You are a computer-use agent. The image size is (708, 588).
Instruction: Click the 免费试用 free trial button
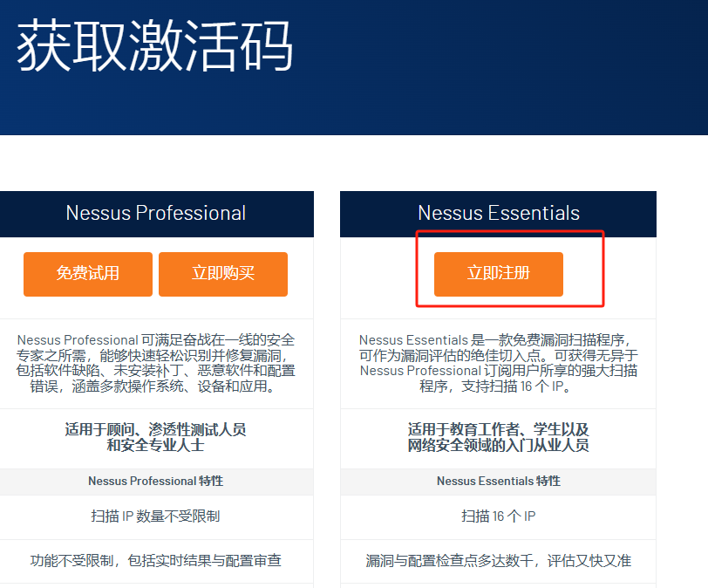[x=88, y=274]
